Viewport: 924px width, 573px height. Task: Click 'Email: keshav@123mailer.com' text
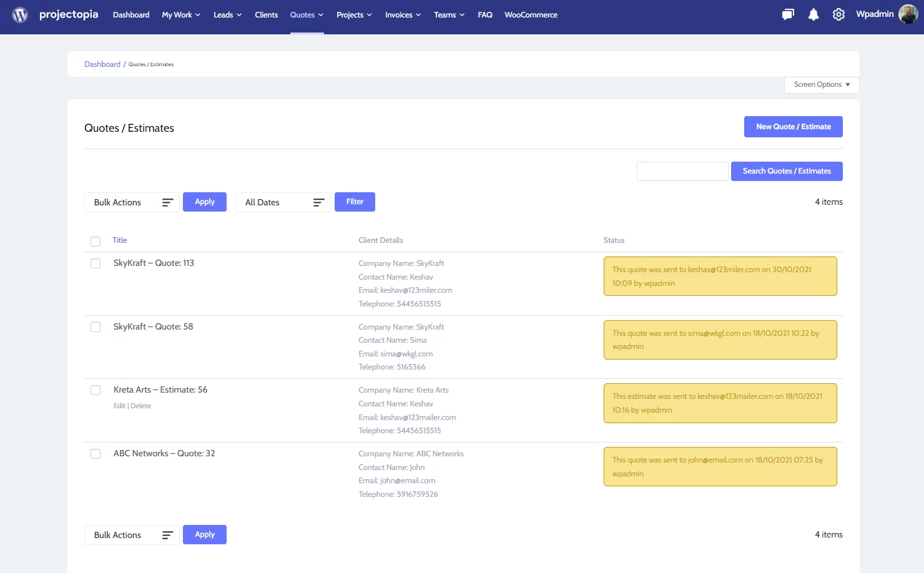click(407, 418)
